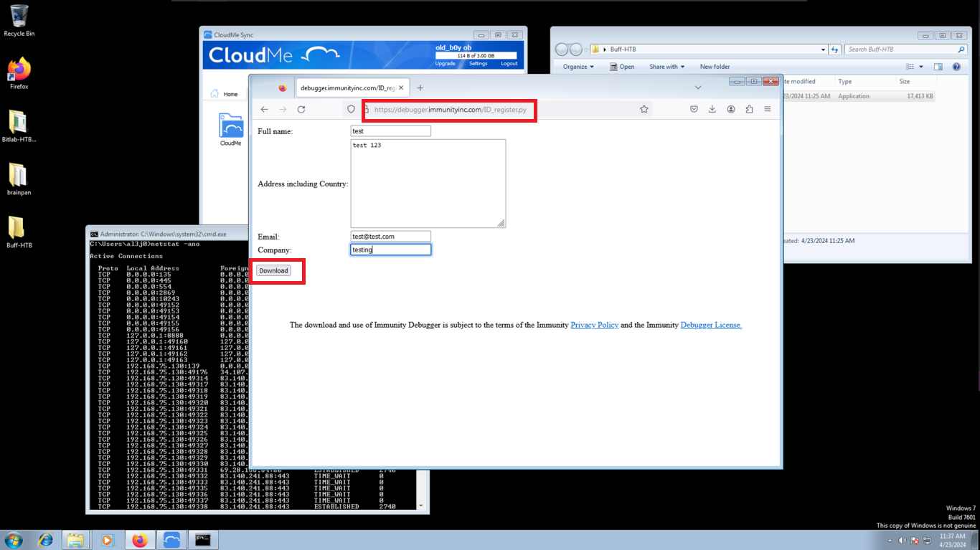Click the cmd.exe window title bar

tap(166, 234)
